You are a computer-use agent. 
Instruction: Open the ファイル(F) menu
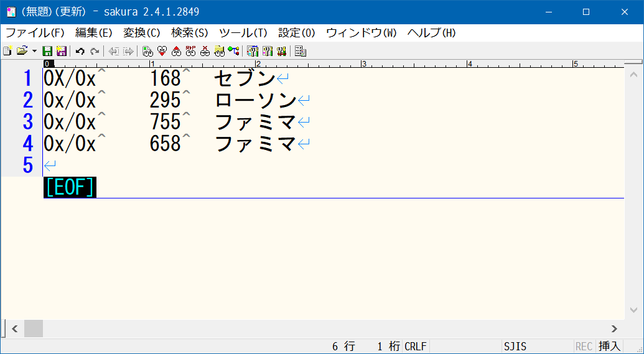pos(35,33)
